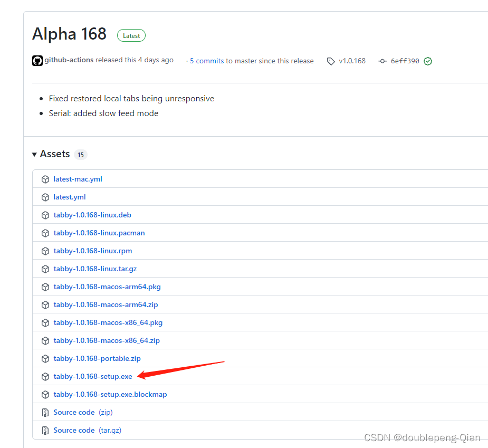Download tabby-1.0.168-linux.pacman

pos(99,233)
